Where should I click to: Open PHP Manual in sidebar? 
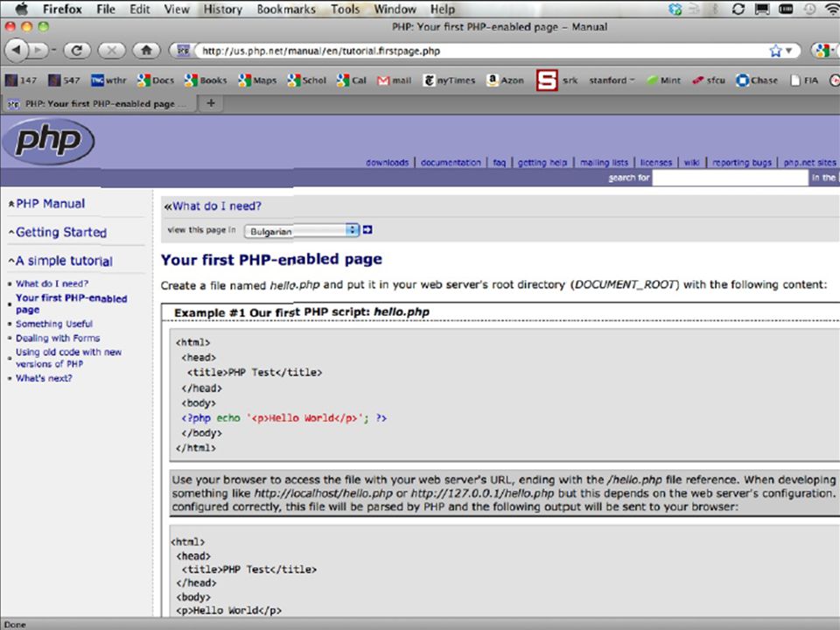point(51,204)
